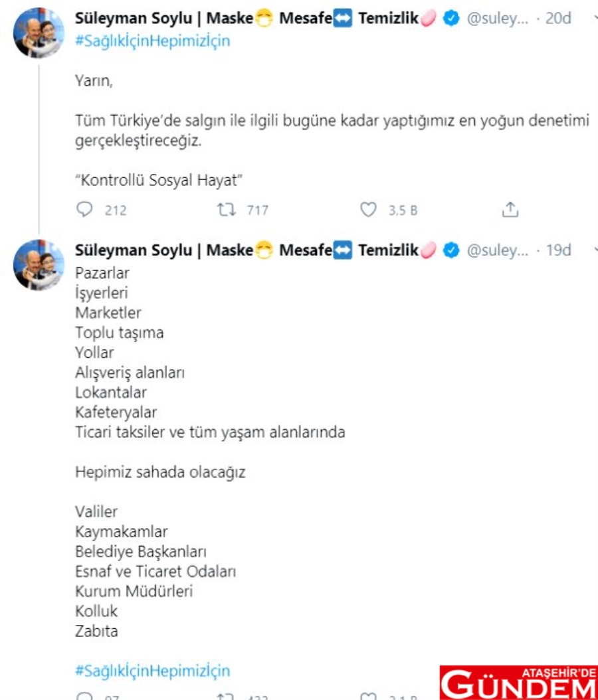The image size is (598, 700).
Task: Open the more-options chevron on the 19d tweet
Action: pos(594,250)
